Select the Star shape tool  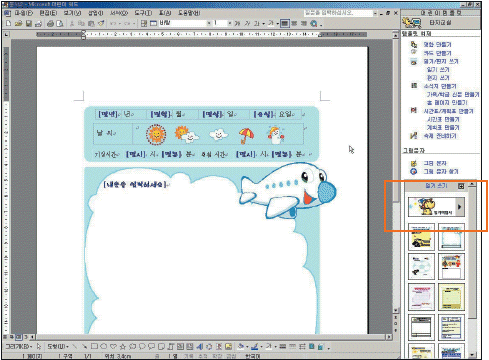coord(123,347)
